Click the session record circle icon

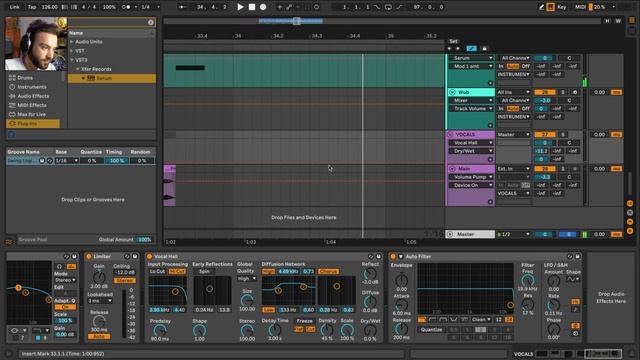(316, 7)
